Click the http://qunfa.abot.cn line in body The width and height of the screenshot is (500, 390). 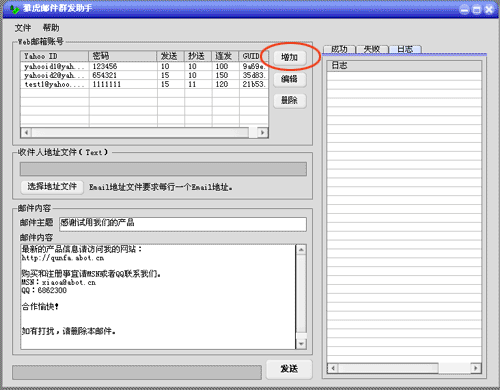(x=63, y=258)
